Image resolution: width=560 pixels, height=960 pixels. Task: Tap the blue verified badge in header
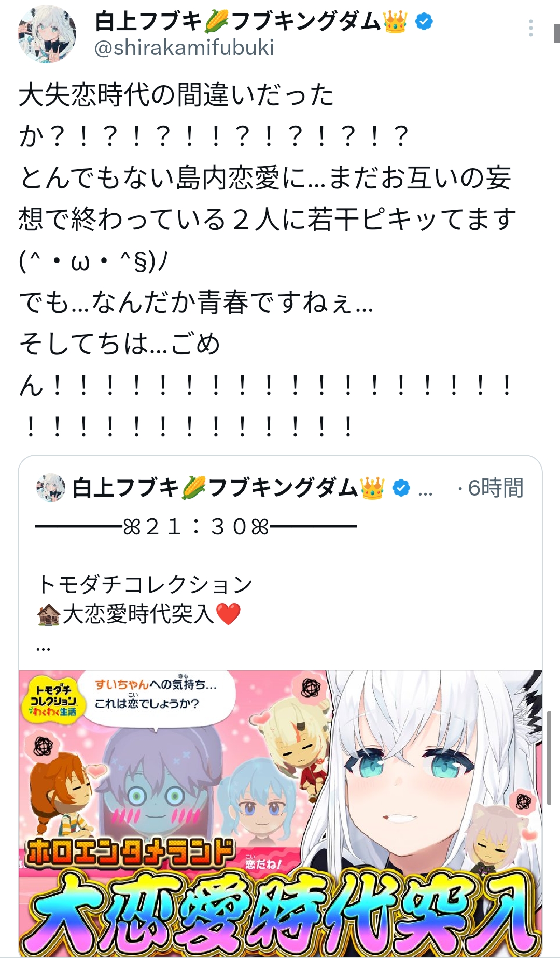(x=424, y=22)
